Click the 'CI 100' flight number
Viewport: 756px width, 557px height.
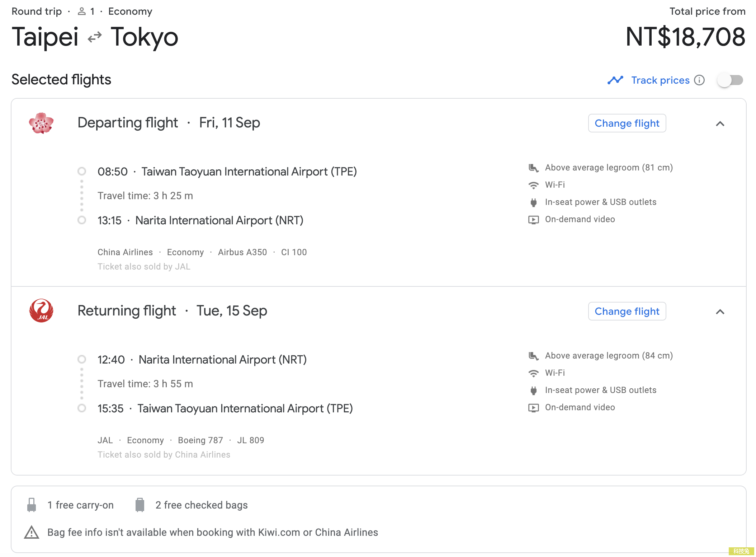tap(294, 252)
